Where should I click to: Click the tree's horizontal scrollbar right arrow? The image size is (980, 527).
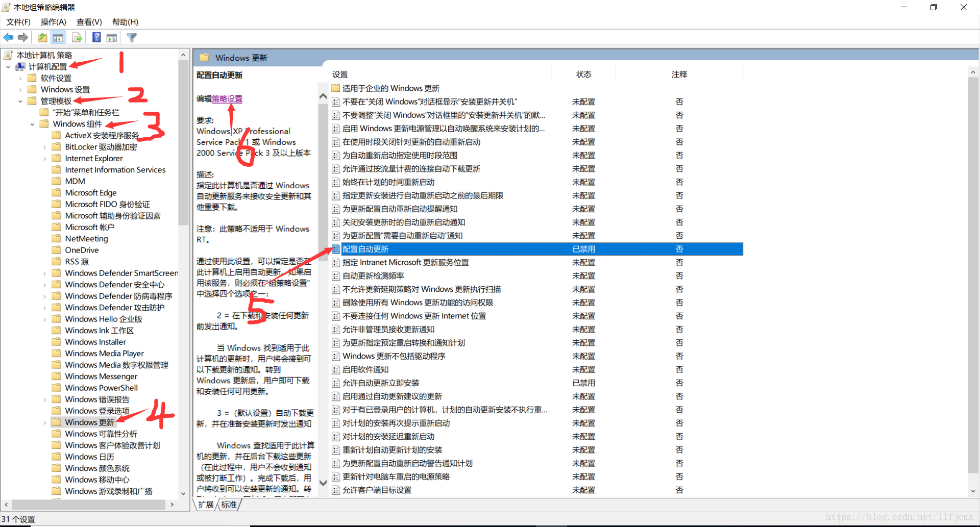[x=172, y=505]
